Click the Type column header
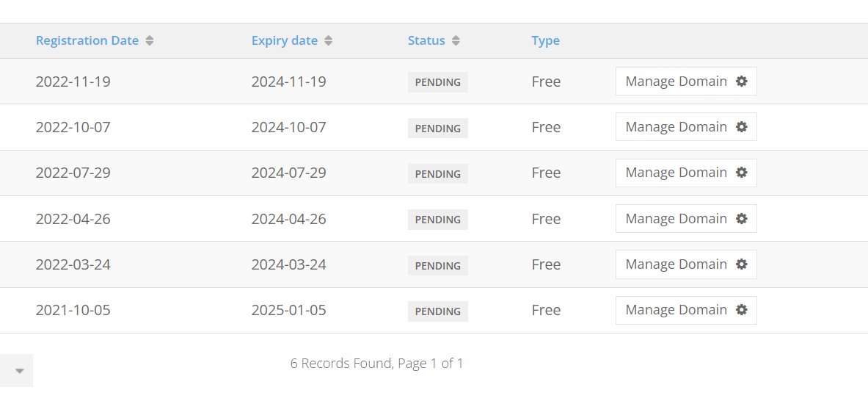The width and height of the screenshot is (868, 404). click(545, 40)
